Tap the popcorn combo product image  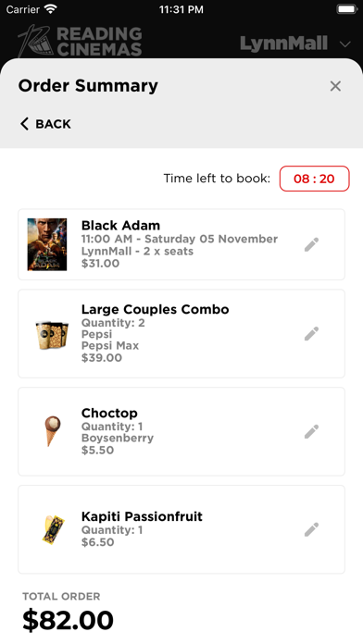pyautogui.click(x=52, y=336)
